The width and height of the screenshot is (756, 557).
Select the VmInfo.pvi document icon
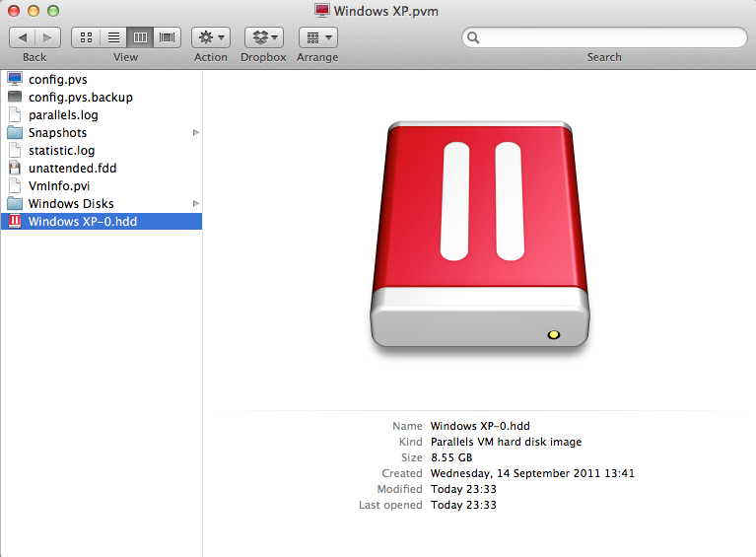coord(15,185)
